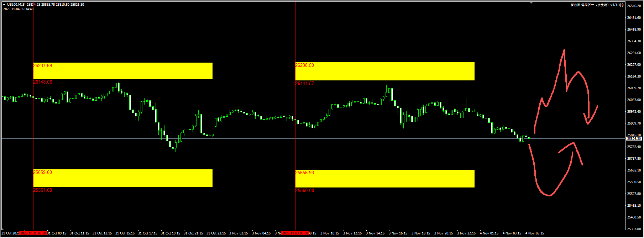Click the red price label 26148.06

43,82
